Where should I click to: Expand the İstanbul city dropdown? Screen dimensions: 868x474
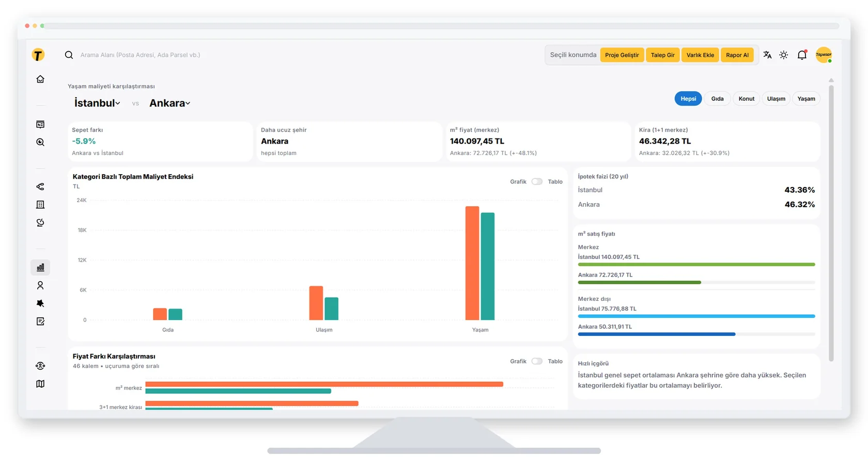[97, 103]
